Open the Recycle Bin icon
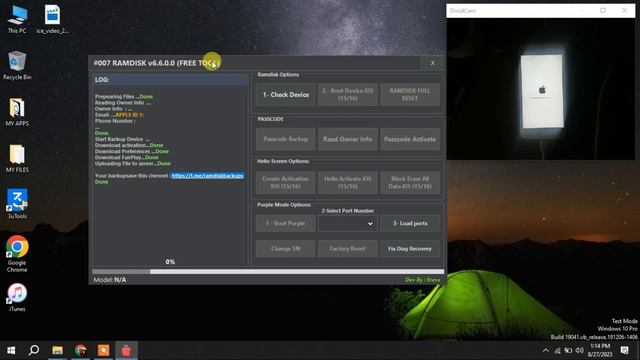The height and width of the screenshot is (360, 640). click(x=17, y=65)
